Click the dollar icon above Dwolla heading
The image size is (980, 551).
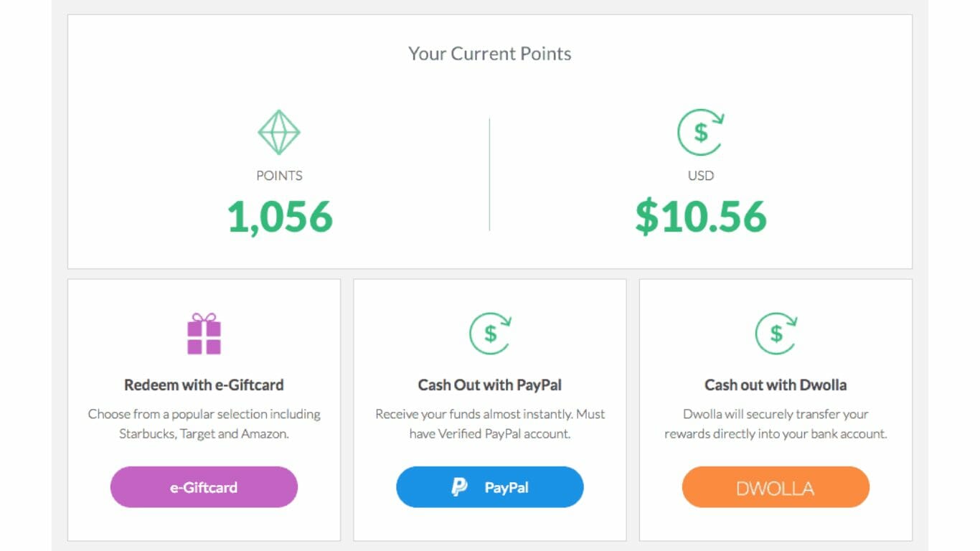[776, 334]
